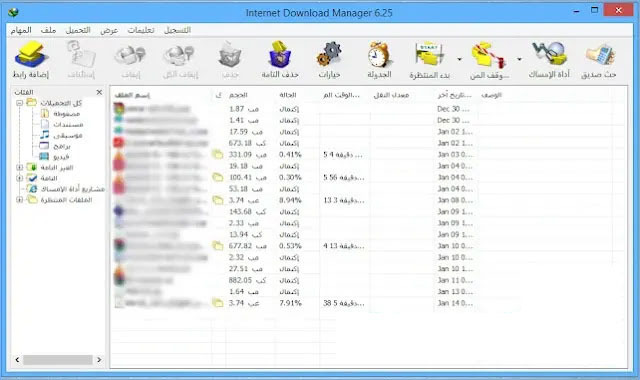
Task: Click the Add URL (إضافة رابط) toolbar icon
Action: pyautogui.click(x=31, y=55)
